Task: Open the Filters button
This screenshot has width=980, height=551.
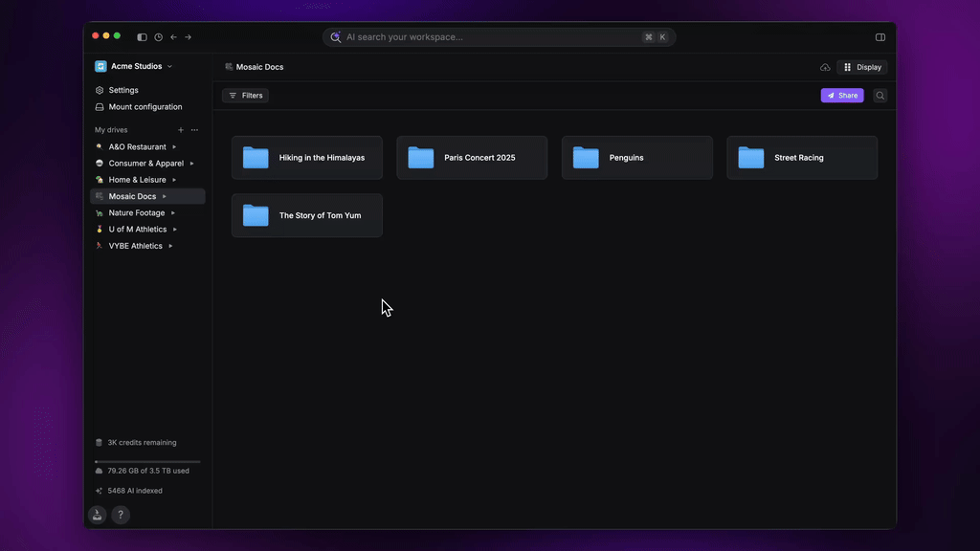Action: click(245, 96)
